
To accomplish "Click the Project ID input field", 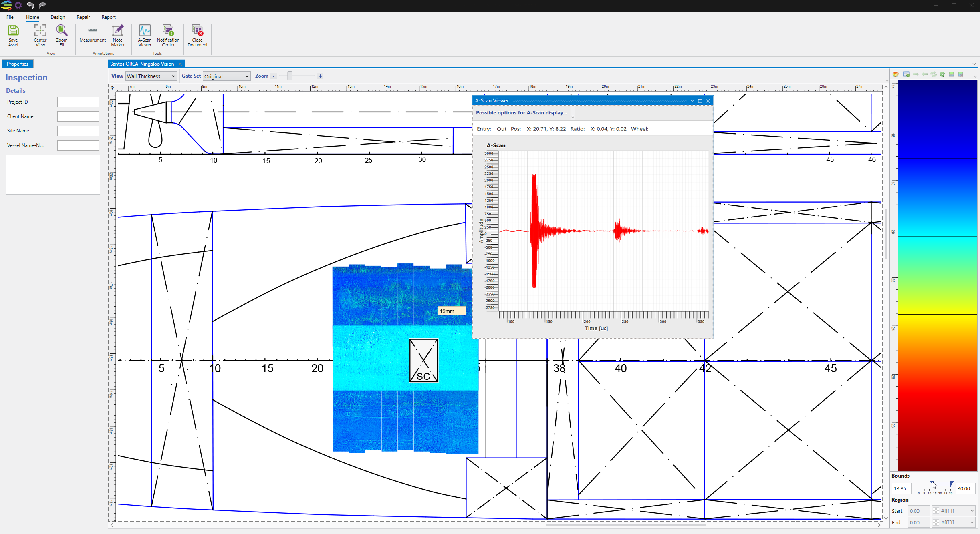I will [x=78, y=102].
